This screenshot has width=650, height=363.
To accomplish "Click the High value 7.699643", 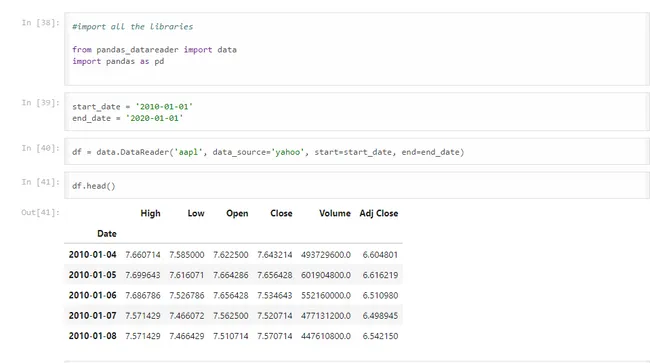I will coord(143,275).
